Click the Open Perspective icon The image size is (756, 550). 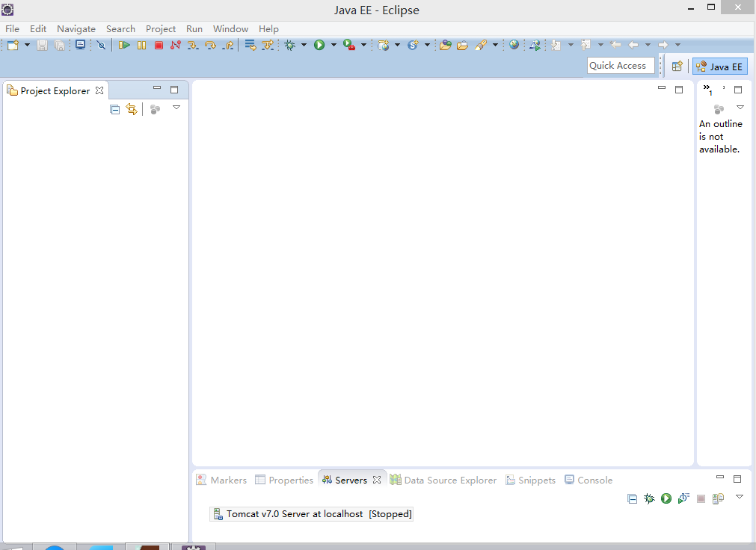click(677, 66)
